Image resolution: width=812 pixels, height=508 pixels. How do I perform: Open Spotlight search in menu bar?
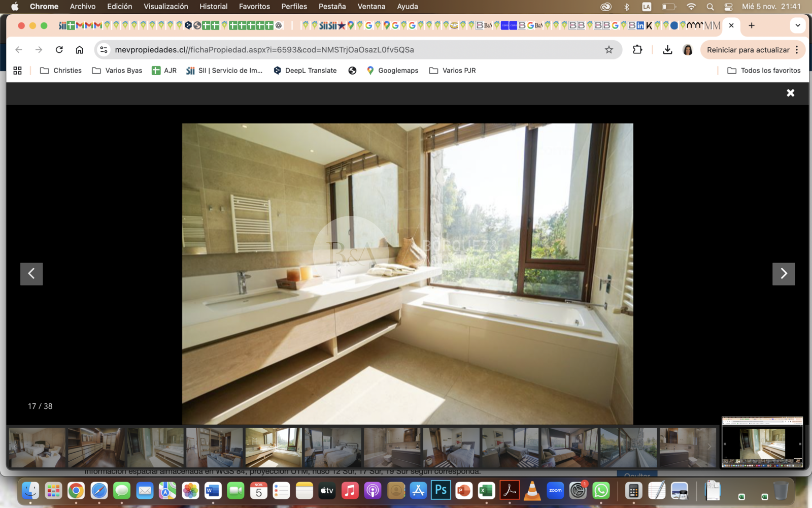coord(710,7)
